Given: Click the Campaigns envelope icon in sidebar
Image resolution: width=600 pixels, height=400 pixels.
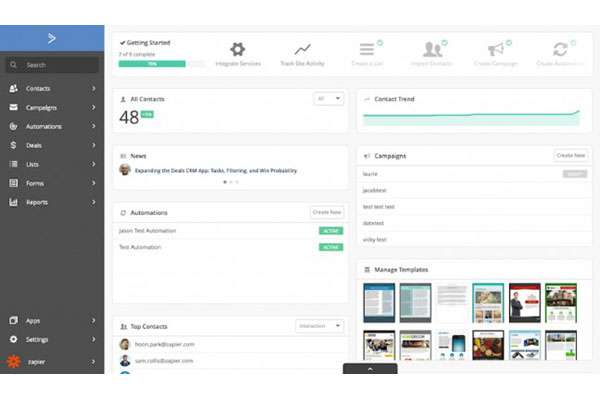Looking at the screenshot, I should 13,107.
